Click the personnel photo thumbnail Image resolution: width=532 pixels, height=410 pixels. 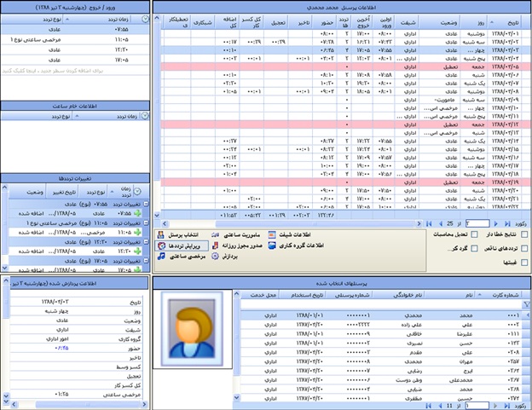(193, 329)
